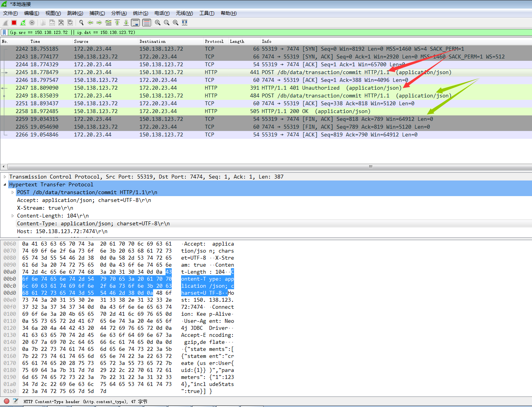Toggle packet list colorization
This screenshot has width=532, height=407.
pos(146,22)
